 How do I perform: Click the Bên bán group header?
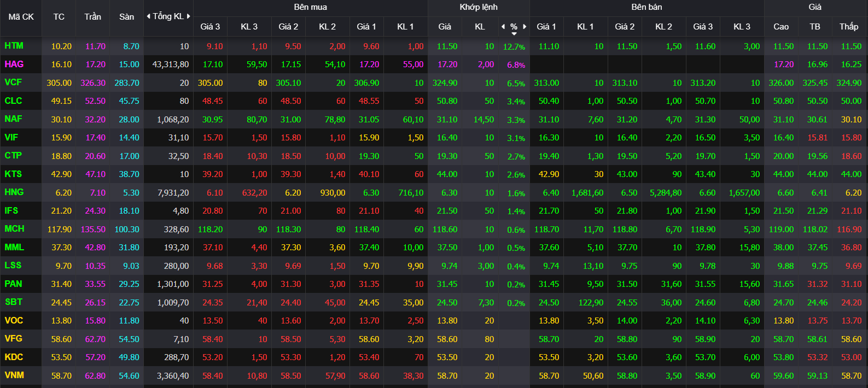coord(646,7)
